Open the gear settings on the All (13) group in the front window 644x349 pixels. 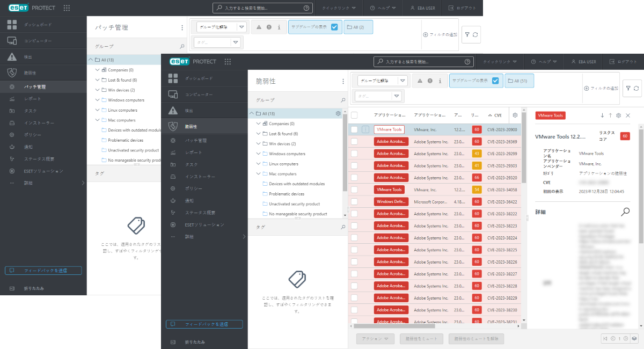point(338,113)
